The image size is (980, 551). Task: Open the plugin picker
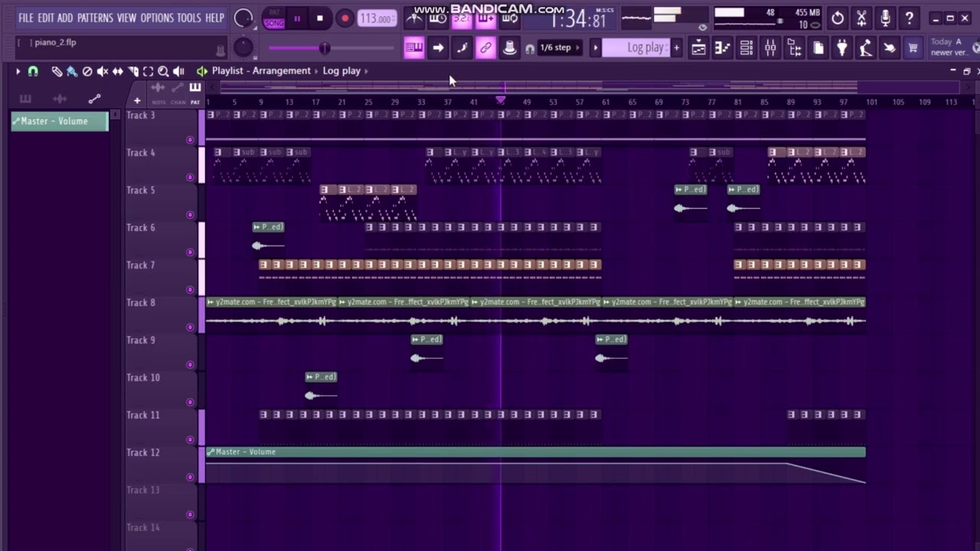pyautogui.click(x=841, y=48)
